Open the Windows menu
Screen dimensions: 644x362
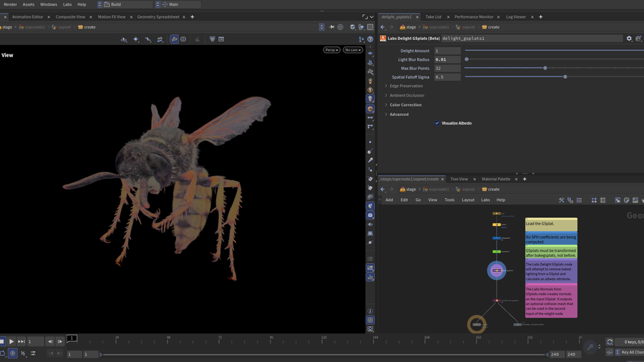[x=49, y=4]
